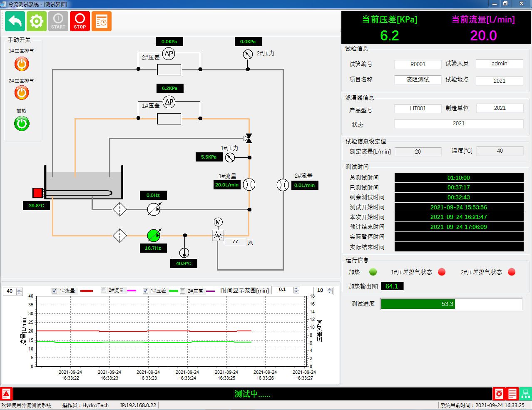Screen dimensions: 532x410
Task: Click stepper arrows of time range 0.1
Action: coord(296,290)
